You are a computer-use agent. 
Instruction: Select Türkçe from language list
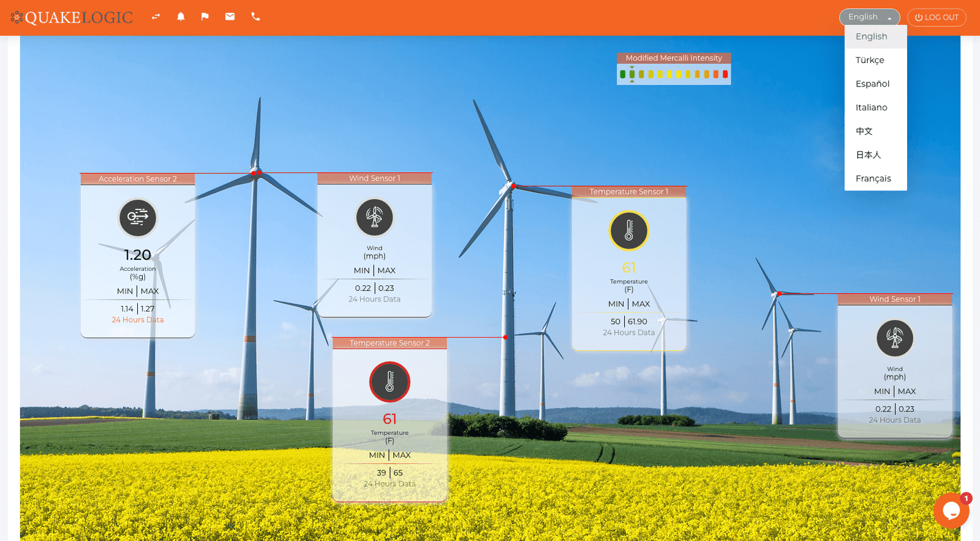point(870,60)
